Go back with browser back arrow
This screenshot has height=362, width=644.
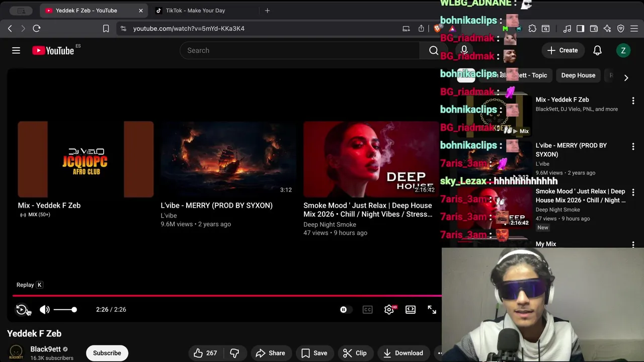(x=10, y=29)
